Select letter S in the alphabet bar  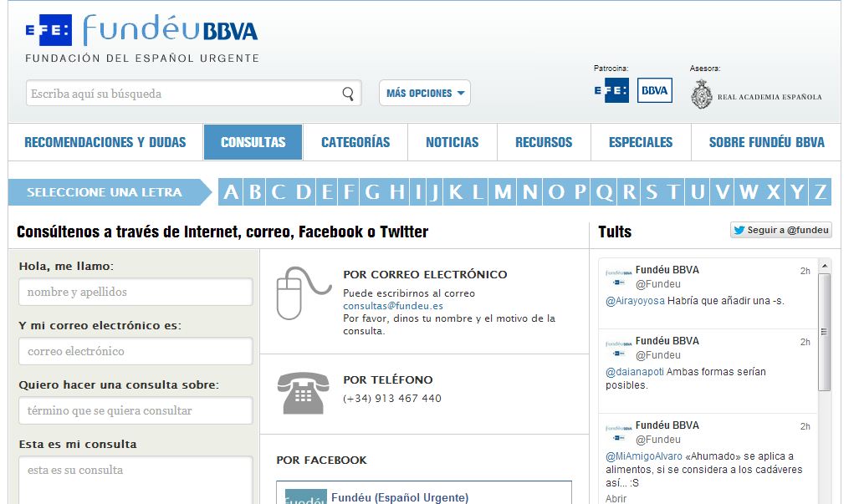[x=652, y=192]
